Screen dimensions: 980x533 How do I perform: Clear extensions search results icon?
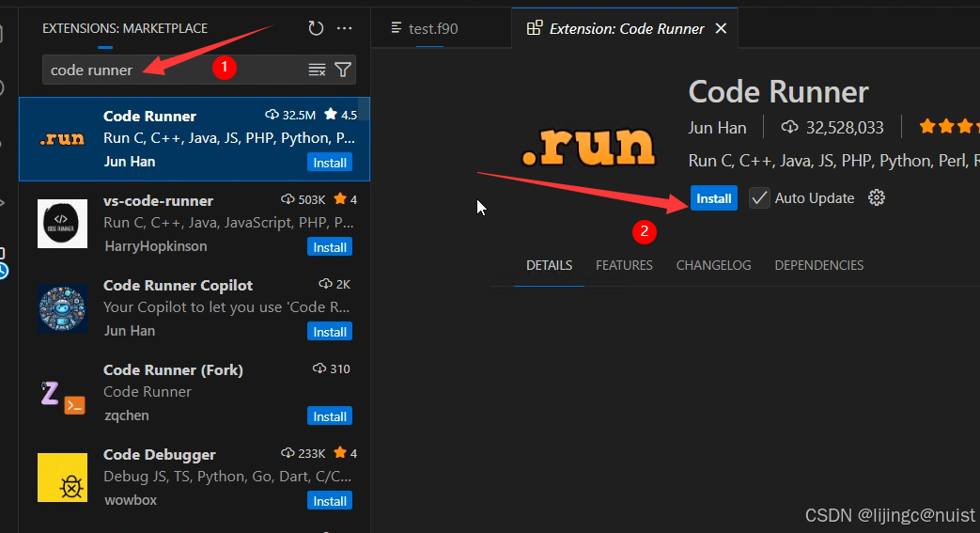click(x=317, y=71)
